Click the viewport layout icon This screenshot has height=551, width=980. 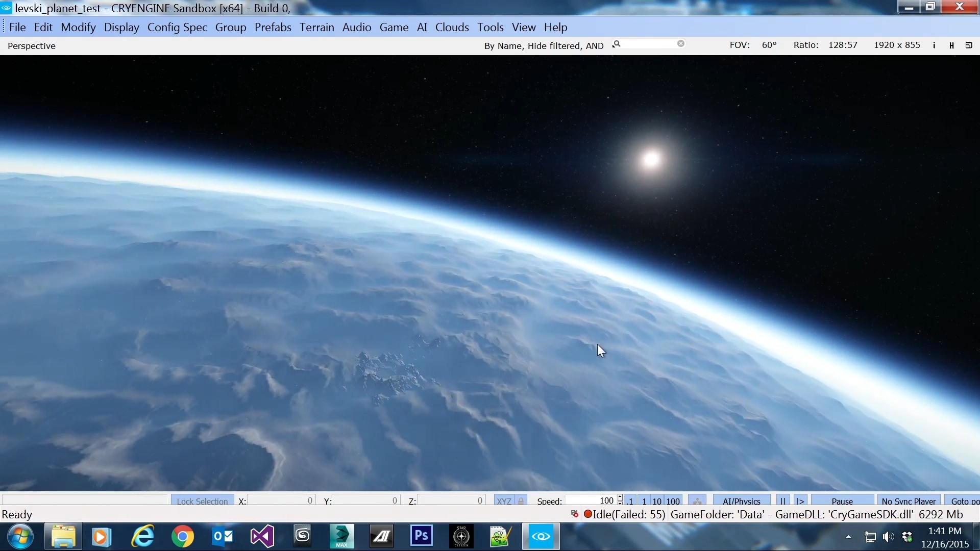[969, 45]
